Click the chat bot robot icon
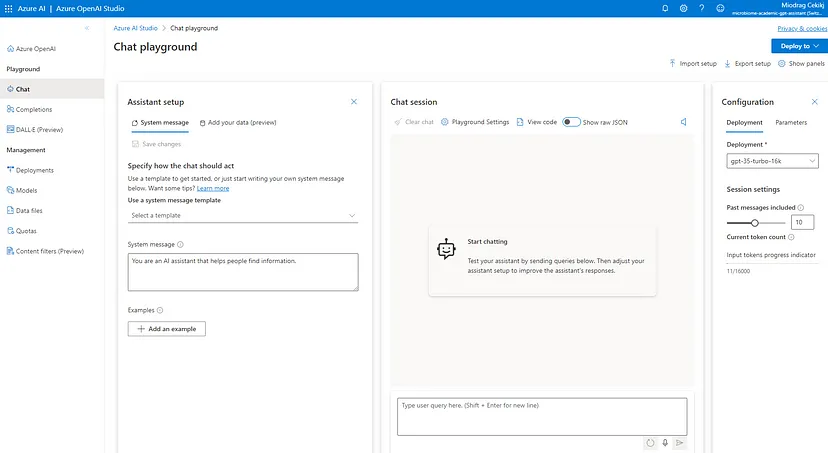Screen dimensions: 828x453 pyautogui.click(x=446, y=249)
